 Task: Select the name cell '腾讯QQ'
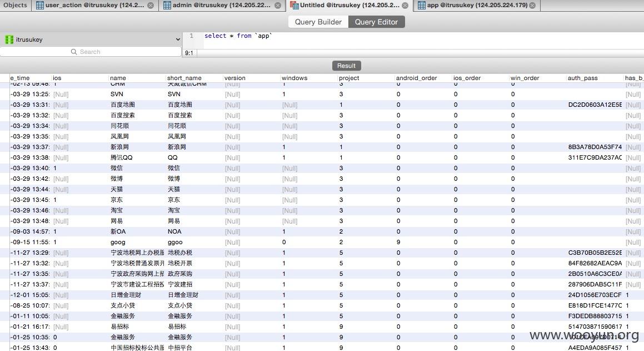tap(121, 158)
